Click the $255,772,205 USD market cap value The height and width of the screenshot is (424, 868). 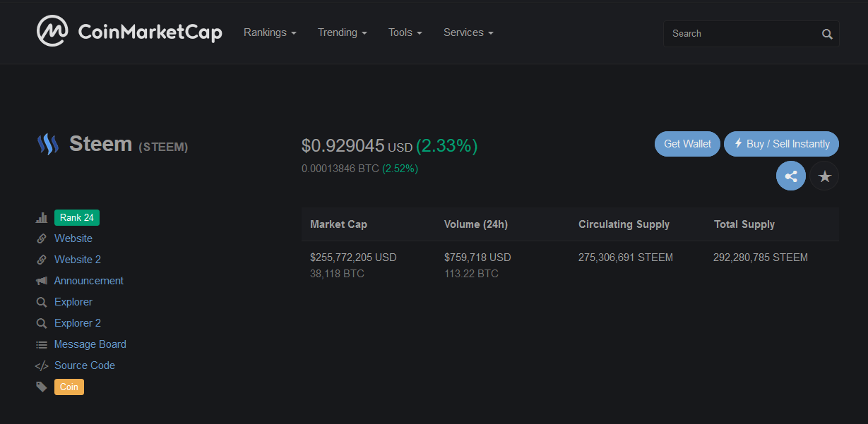[353, 258]
